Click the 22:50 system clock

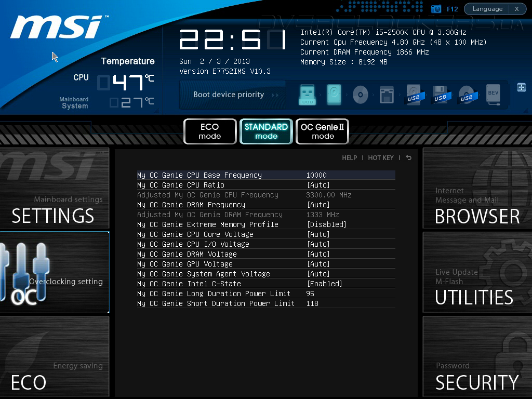coord(233,39)
